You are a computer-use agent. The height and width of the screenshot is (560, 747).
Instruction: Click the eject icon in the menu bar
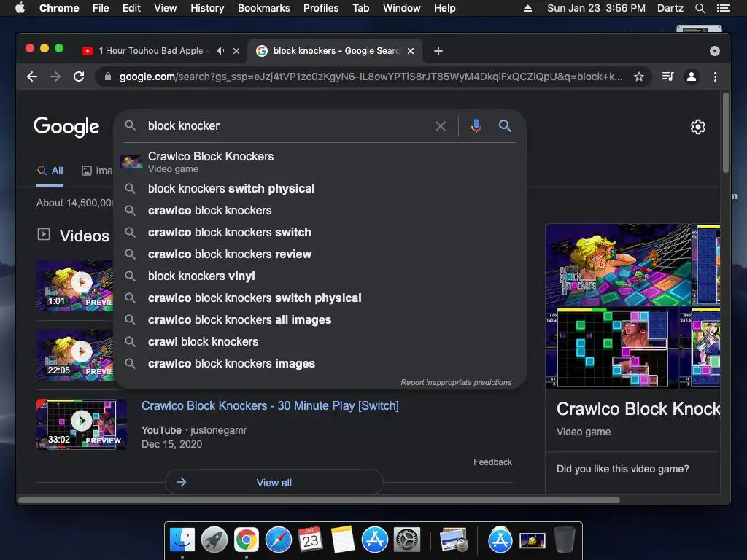point(527,8)
